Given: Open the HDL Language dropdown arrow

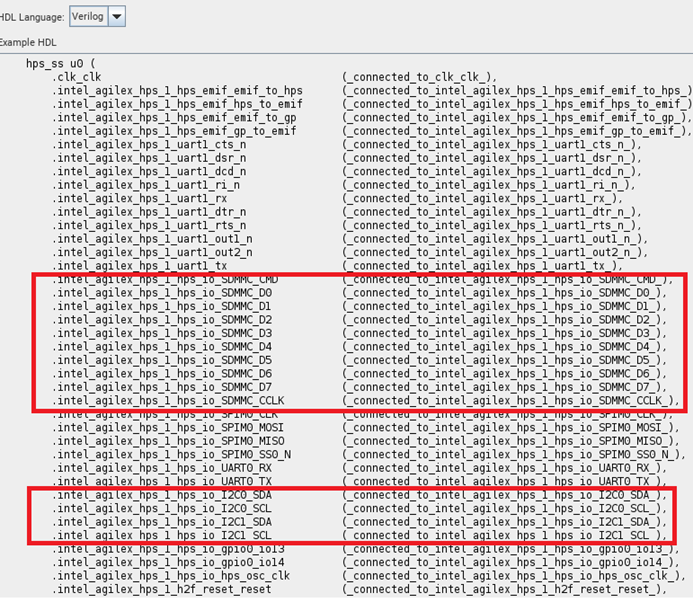Looking at the screenshot, I should 117,17.
